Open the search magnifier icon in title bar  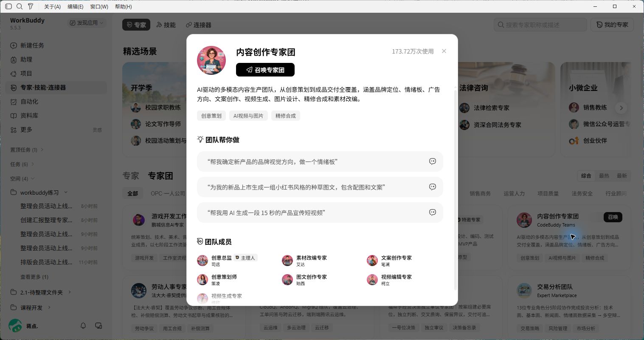tap(20, 6)
